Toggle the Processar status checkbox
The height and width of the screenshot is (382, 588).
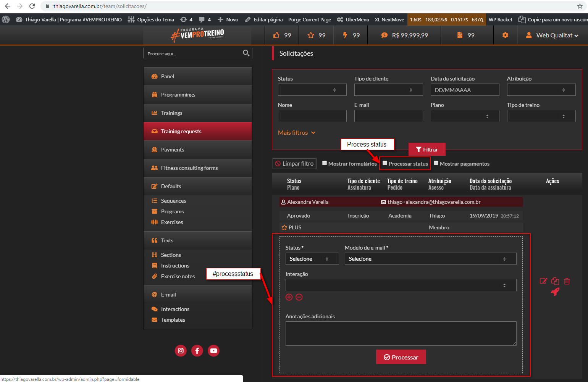[x=385, y=163]
